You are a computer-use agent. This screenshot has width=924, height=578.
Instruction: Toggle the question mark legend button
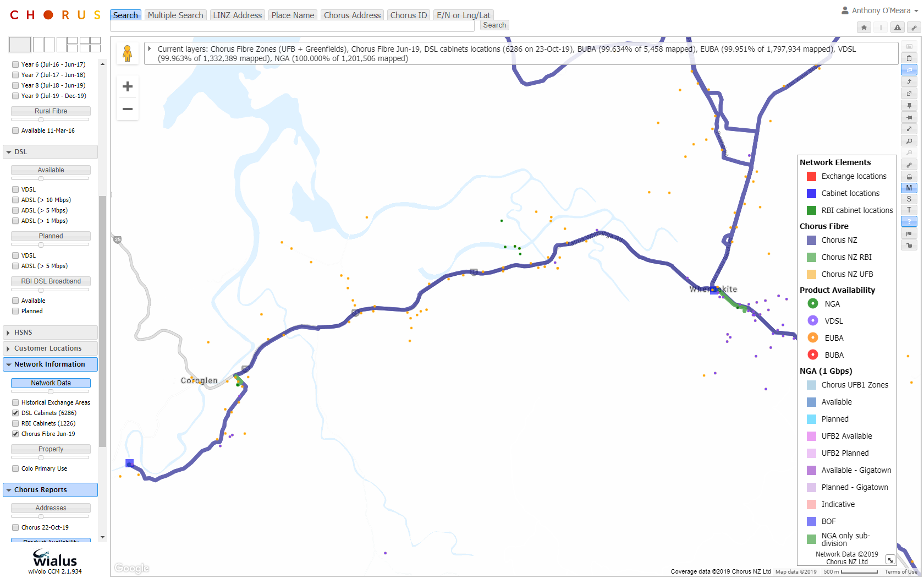pos(909,221)
